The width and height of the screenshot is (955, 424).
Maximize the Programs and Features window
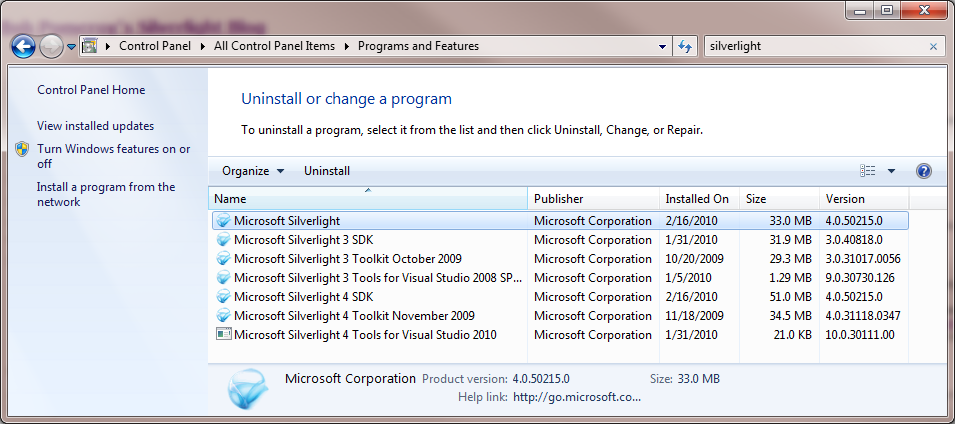887,10
